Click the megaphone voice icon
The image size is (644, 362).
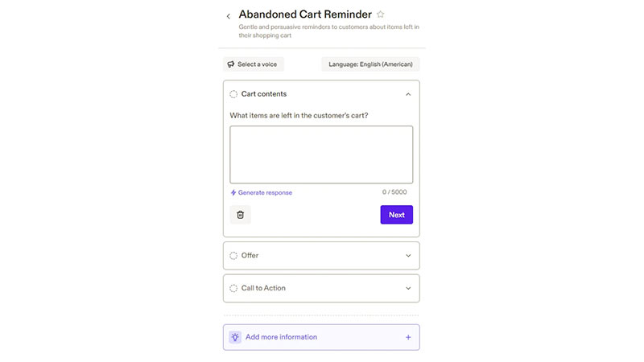click(231, 64)
